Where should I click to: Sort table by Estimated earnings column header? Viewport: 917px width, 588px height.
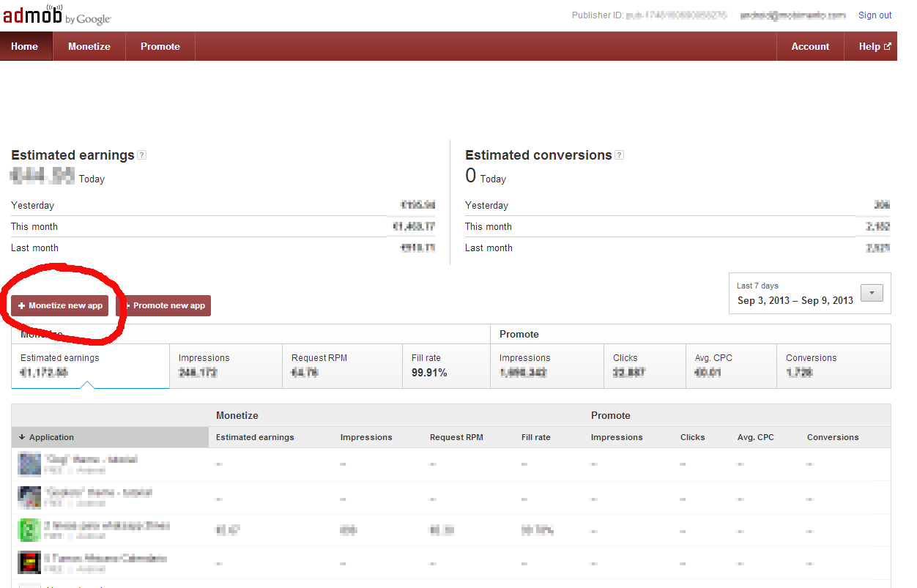(x=255, y=437)
